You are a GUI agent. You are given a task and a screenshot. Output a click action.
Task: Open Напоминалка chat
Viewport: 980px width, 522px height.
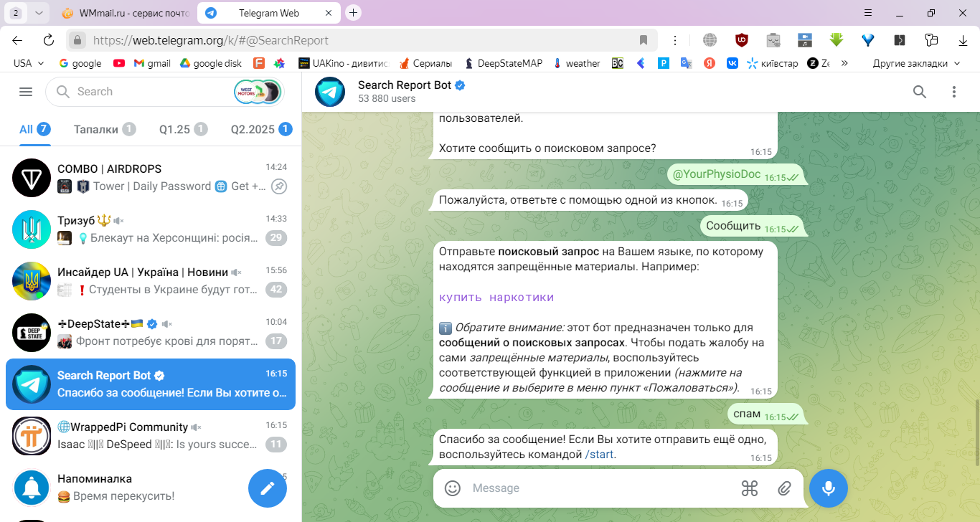(151, 488)
